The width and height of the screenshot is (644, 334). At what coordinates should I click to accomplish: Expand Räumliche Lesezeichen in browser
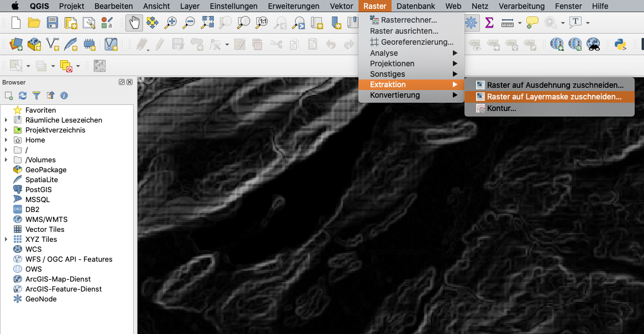[6, 120]
